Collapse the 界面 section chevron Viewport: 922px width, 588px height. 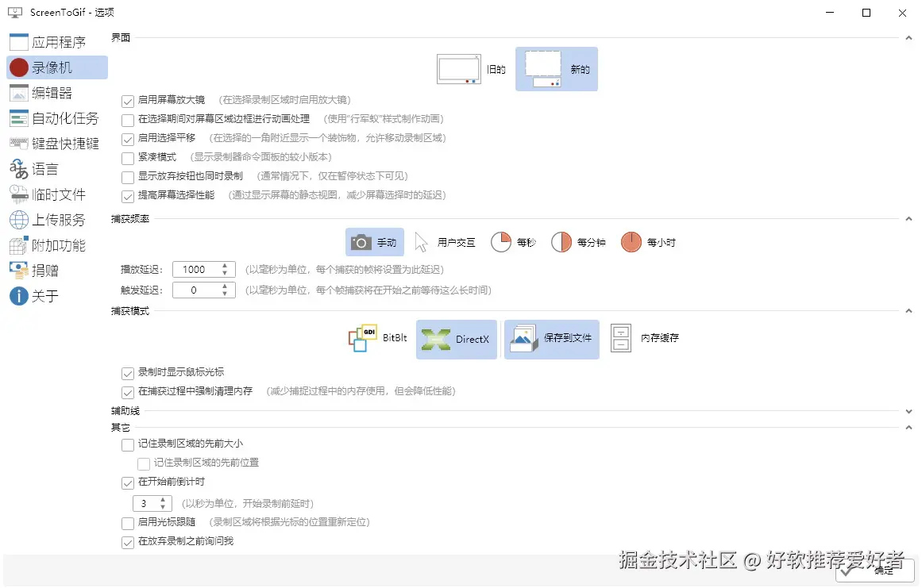click(x=908, y=37)
